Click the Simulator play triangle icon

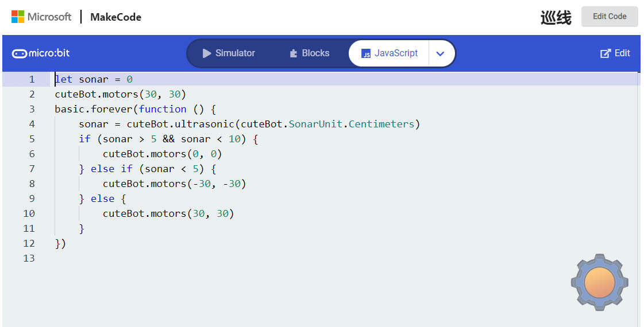point(207,53)
